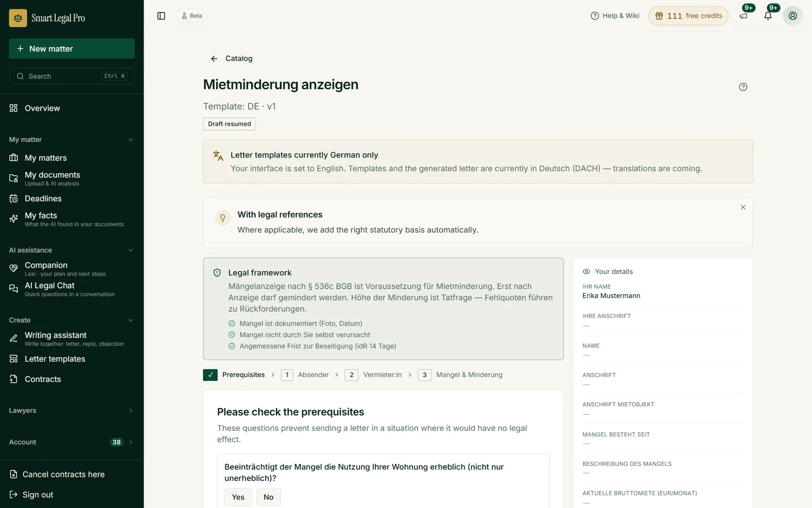812x508 pixels.
Task: Toggle the sidebar panel icon
Action: [161, 16]
